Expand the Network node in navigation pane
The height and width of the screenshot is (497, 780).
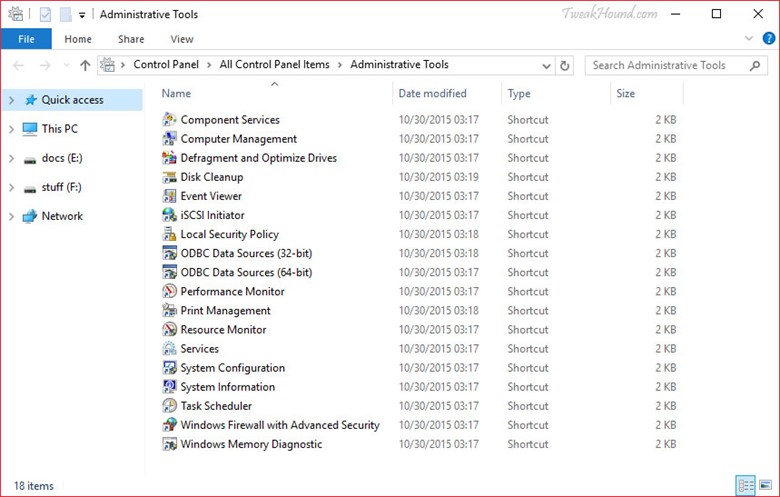coord(11,216)
